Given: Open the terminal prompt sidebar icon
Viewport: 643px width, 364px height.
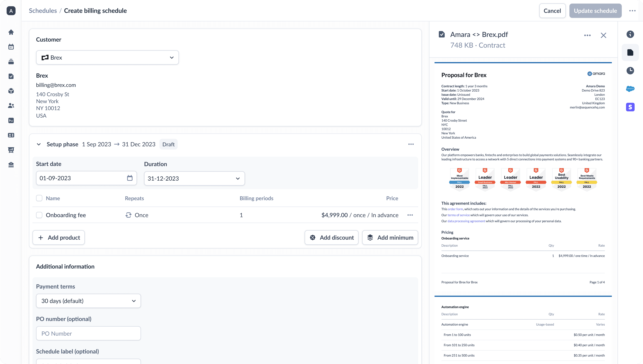Looking at the screenshot, I should pyautogui.click(x=11, y=120).
